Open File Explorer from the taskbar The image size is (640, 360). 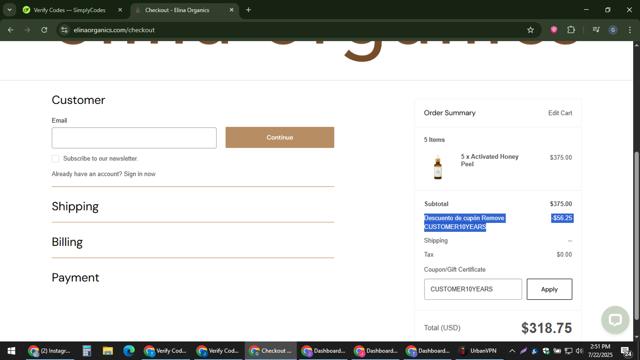pos(108,351)
